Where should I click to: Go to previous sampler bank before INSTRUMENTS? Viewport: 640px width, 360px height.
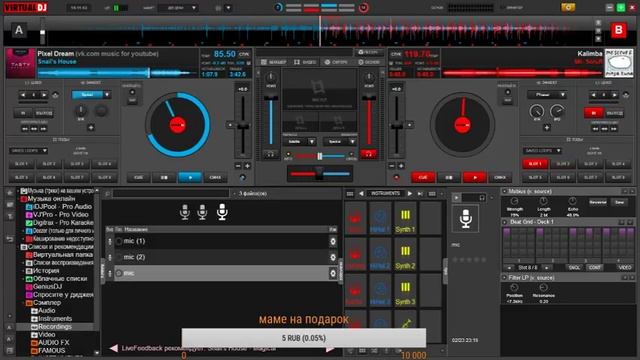point(361,193)
